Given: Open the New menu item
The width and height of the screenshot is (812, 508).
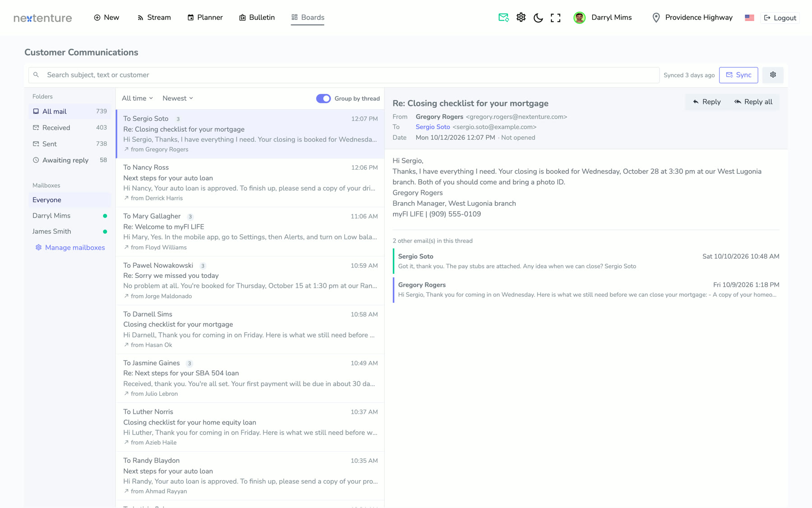Looking at the screenshot, I should tap(106, 18).
